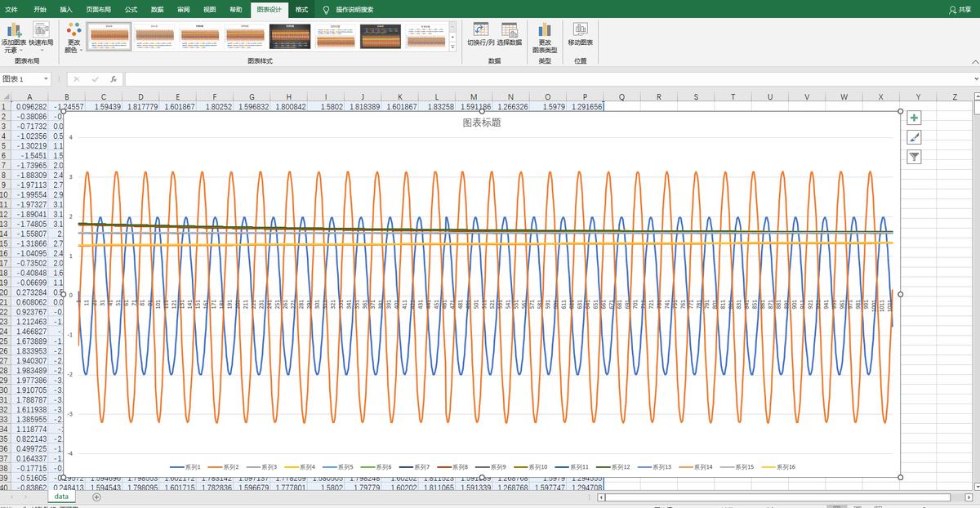Select the 图表标题 chart title

pyautogui.click(x=481, y=123)
